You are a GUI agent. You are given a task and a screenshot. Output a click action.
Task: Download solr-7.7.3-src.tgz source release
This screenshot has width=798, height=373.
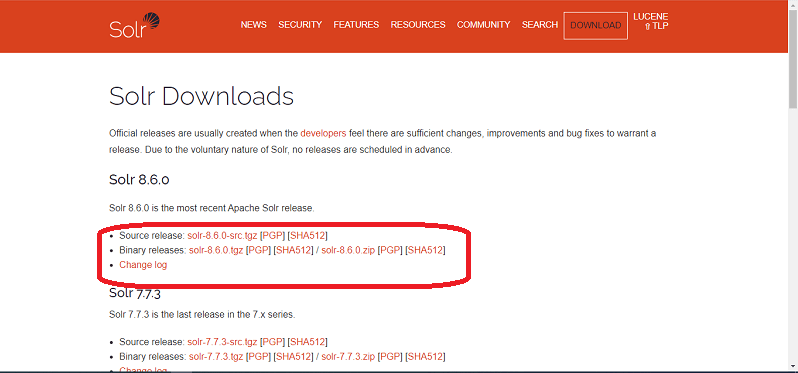(x=222, y=341)
